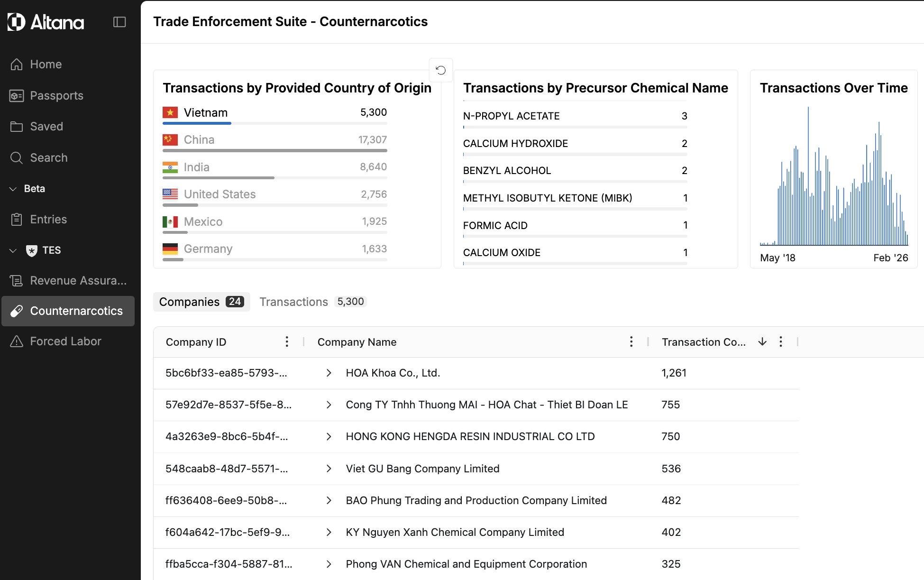The image size is (924, 580).
Task: Click the Home house icon
Action: pyautogui.click(x=17, y=64)
